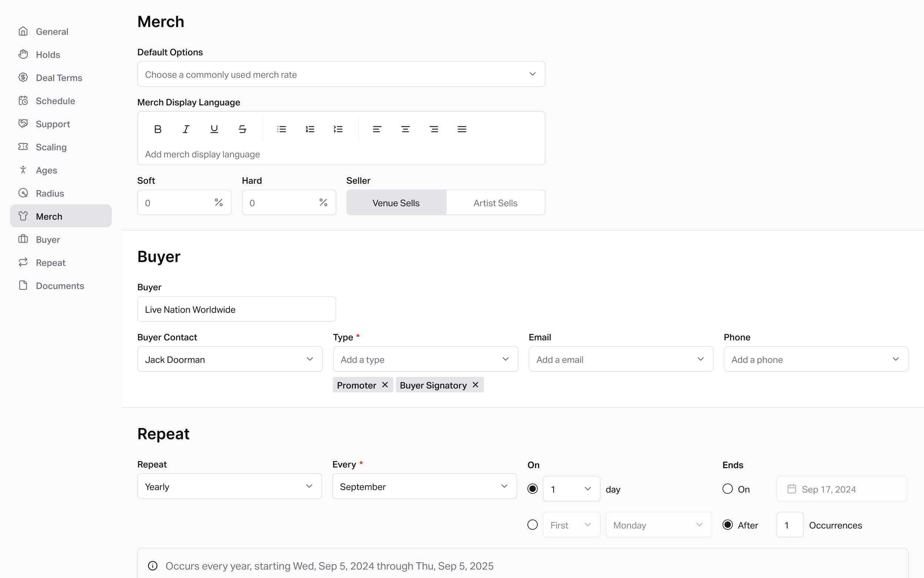Remove the Promoter tag
The image size is (924, 578).
point(385,385)
